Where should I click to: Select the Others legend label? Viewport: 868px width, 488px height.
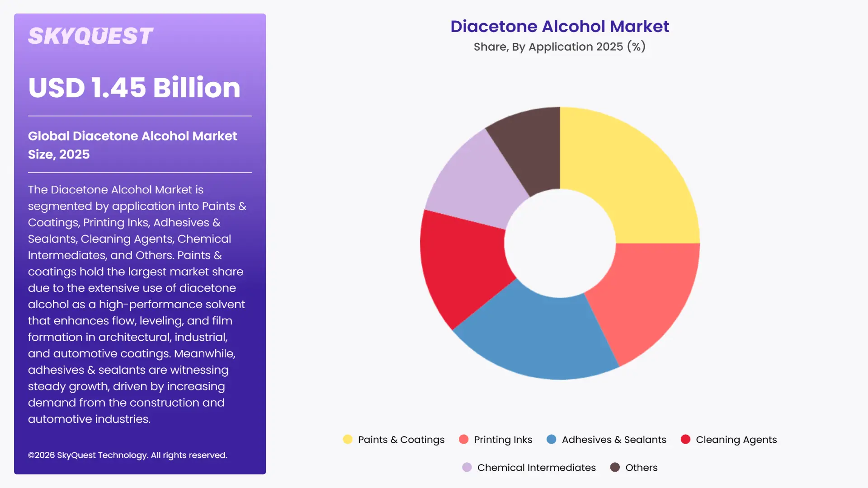coord(641,468)
